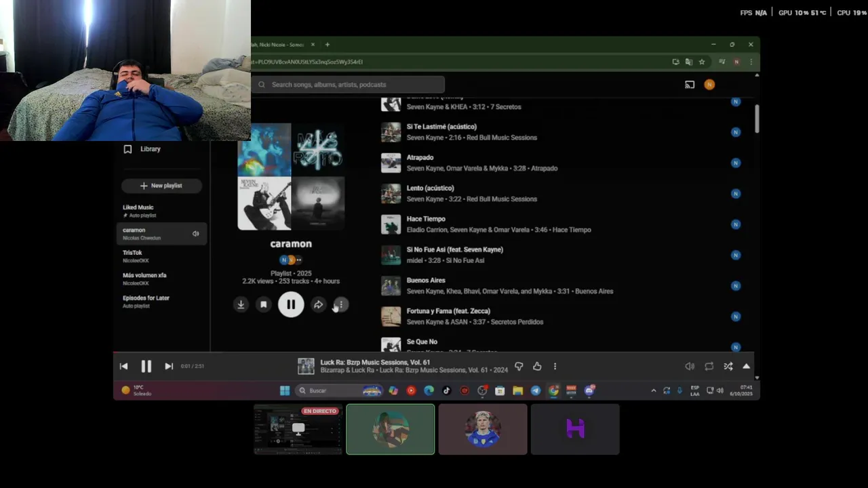Share the caramon playlist

(x=318, y=304)
